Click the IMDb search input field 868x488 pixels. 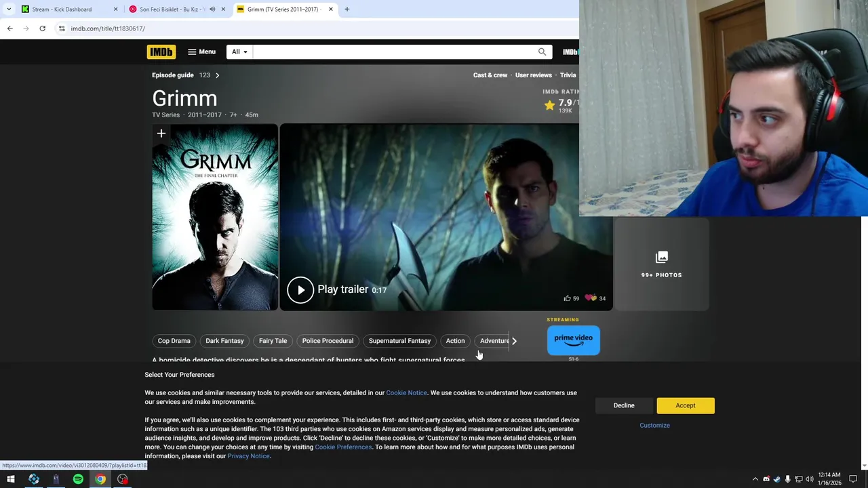393,52
